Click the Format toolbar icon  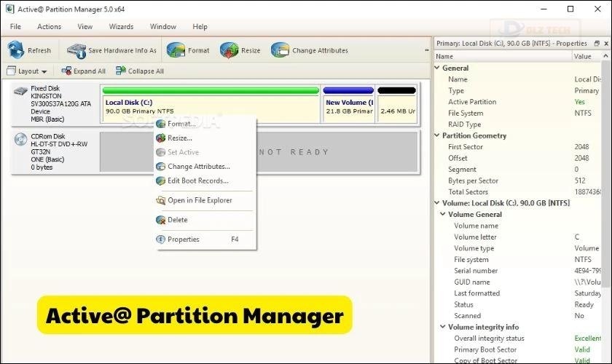176,50
